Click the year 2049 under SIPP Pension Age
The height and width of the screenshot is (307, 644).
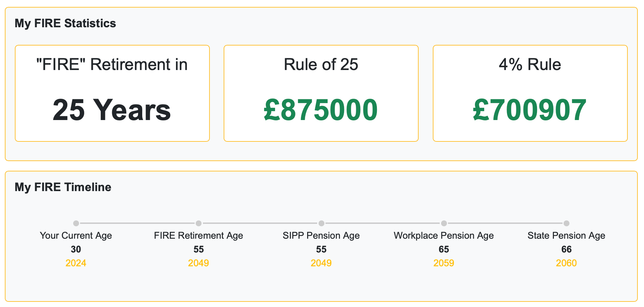tap(321, 263)
